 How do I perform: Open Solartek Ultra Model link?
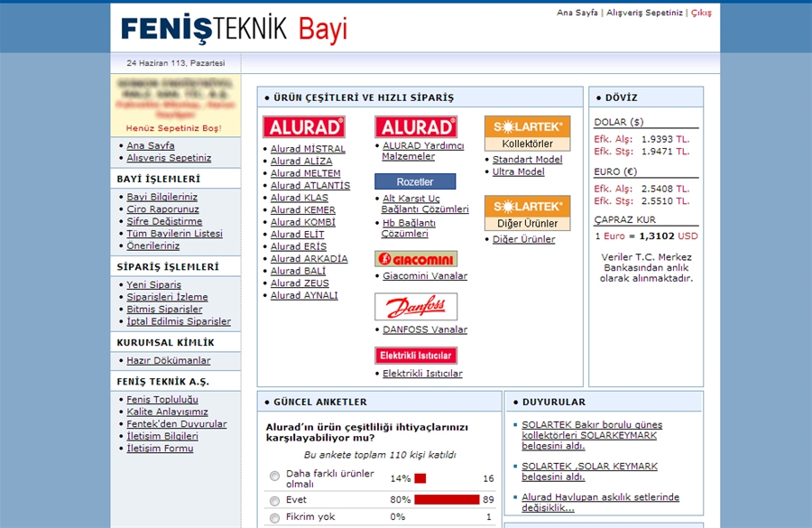coord(518,171)
